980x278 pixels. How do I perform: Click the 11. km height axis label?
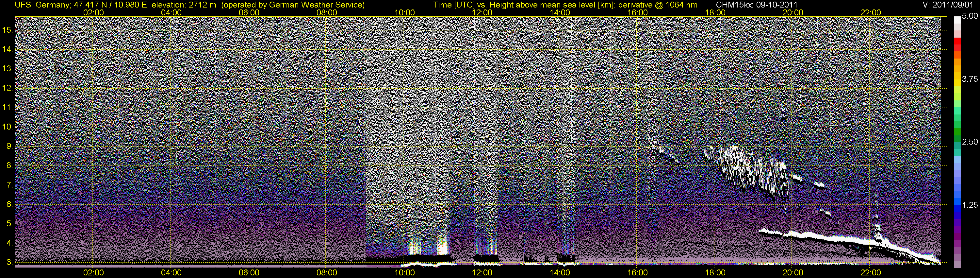pos(8,108)
